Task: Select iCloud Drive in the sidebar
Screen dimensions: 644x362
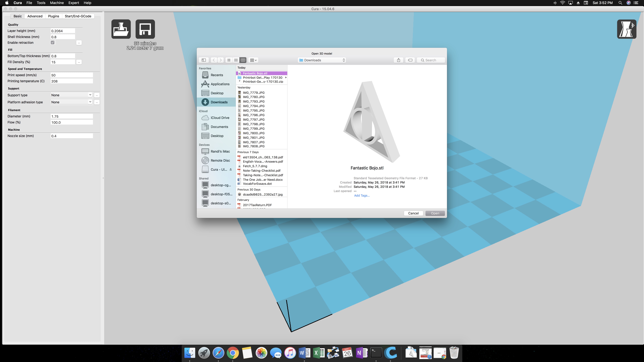Action: (216, 118)
